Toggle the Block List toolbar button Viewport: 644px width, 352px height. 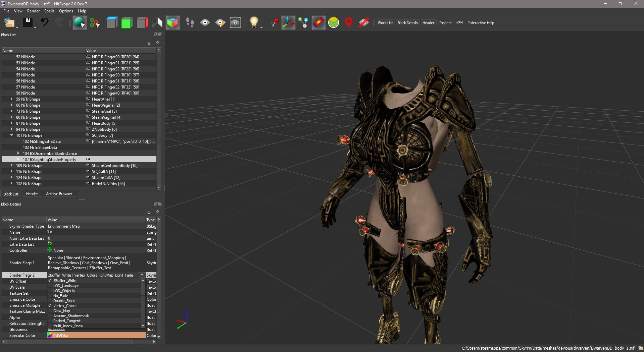pos(385,23)
